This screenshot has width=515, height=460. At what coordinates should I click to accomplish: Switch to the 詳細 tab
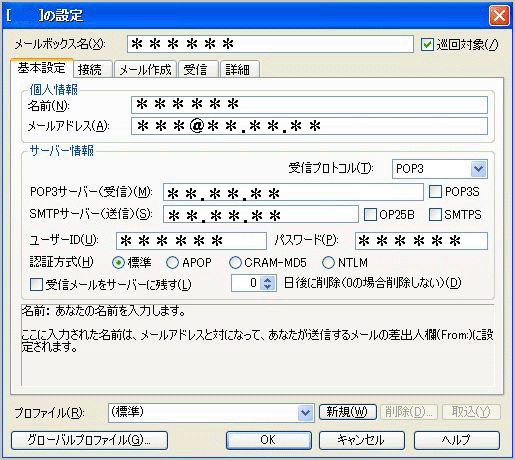point(237,70)
